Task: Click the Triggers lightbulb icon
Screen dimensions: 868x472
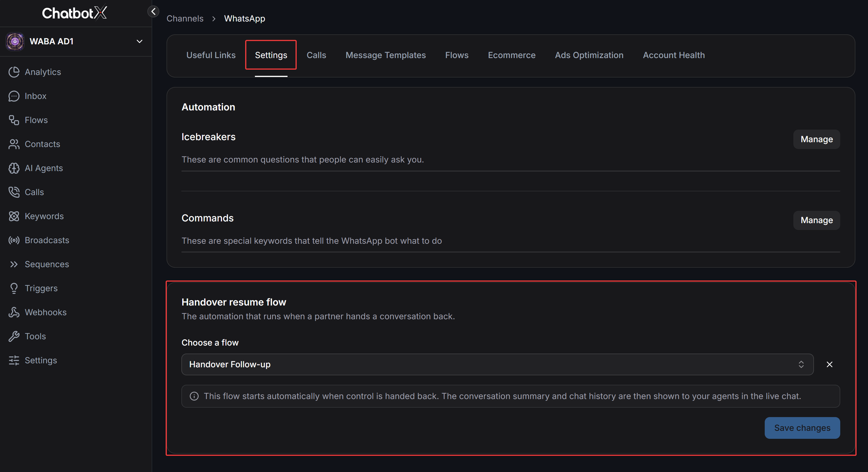Action: pyautogui.click(x=14, y=288)
